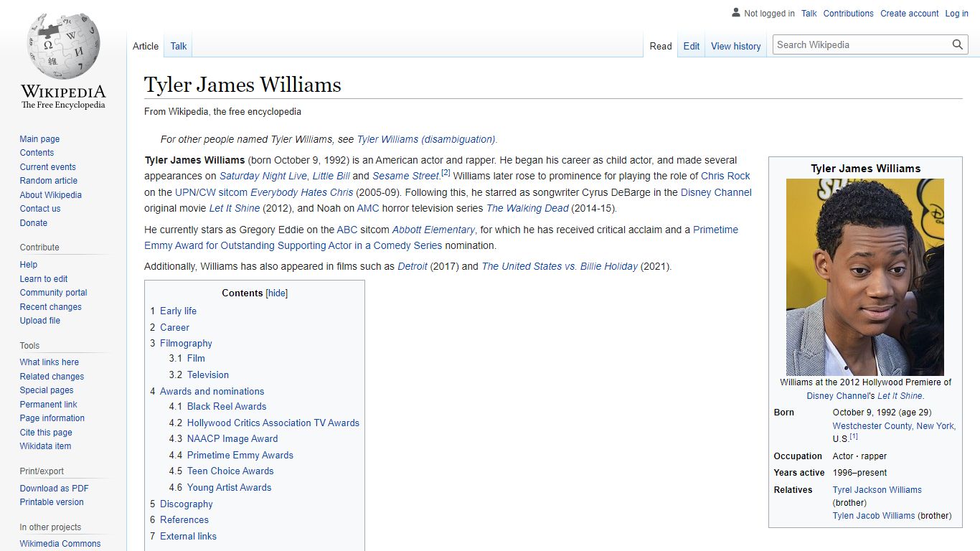Screen dimensions: 980x551
Task: Open the Saturday Night Live link
Action: (x=263, y=176)
